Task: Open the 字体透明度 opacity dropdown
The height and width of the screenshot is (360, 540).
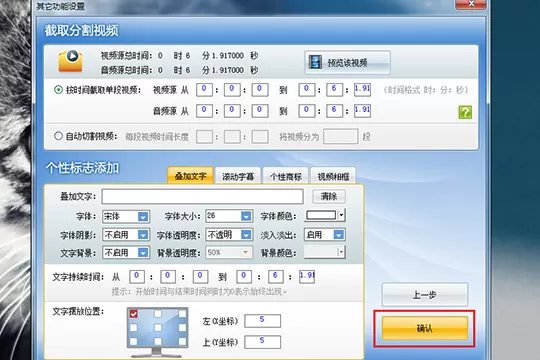Action: (246, 235)
